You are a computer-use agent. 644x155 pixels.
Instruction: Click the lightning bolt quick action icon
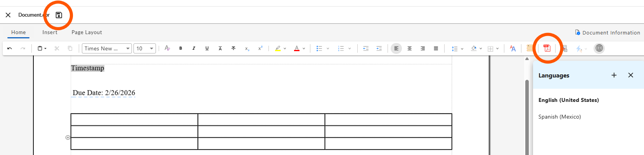click(x=579, y=48)
